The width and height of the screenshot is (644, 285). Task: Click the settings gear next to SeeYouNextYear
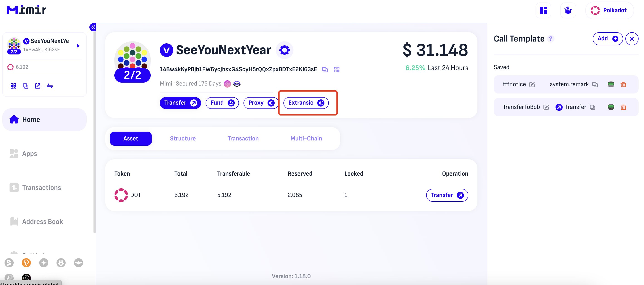point(284,50)
